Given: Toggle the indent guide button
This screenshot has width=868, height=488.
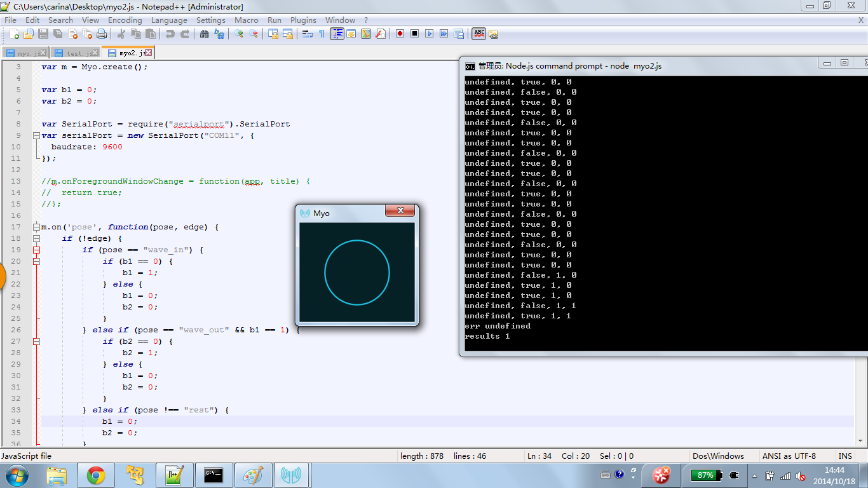Looking at the screenshot, I should [337, 34].
